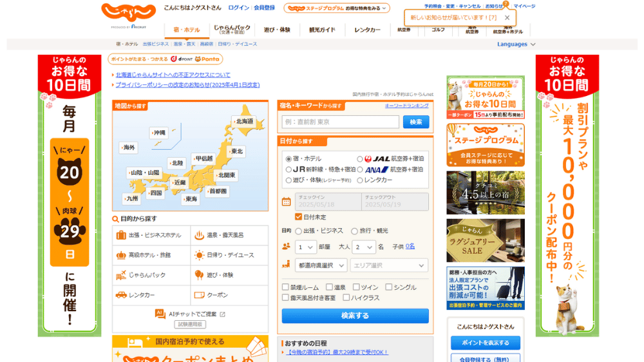The height and width of the screenshot is (362, 644).
Task: Click the 目的から探す magnifier icon
Action: coord(115,219)
